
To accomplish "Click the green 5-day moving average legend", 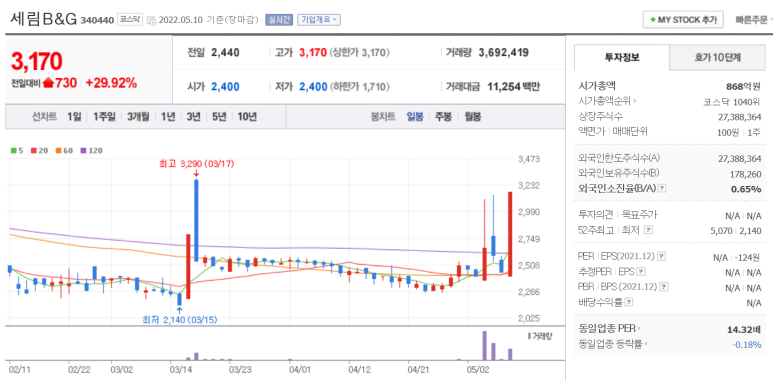I will click(x=17, y=150).
